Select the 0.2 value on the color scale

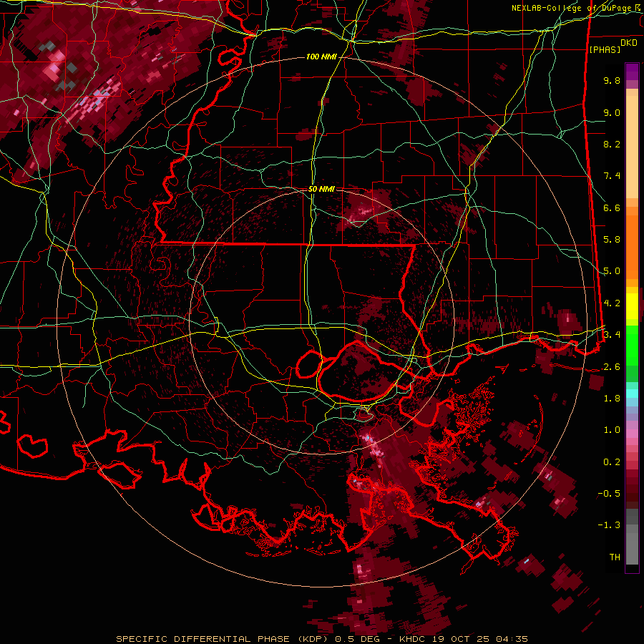[612, 462]
